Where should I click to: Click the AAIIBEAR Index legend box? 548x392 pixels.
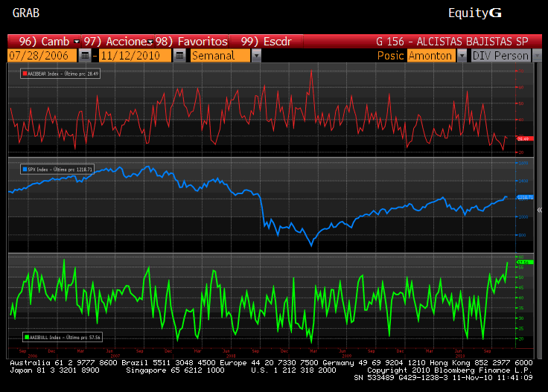coord(60,74)
